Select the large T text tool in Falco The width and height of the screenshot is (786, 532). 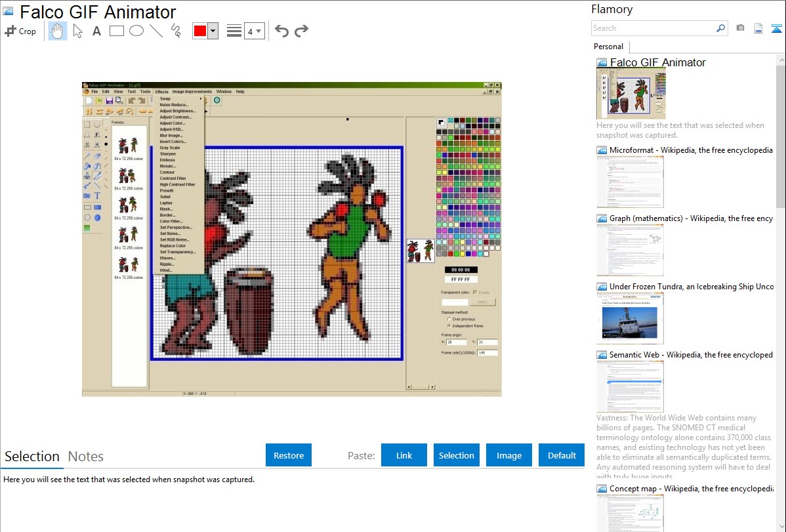pos(97,195)
